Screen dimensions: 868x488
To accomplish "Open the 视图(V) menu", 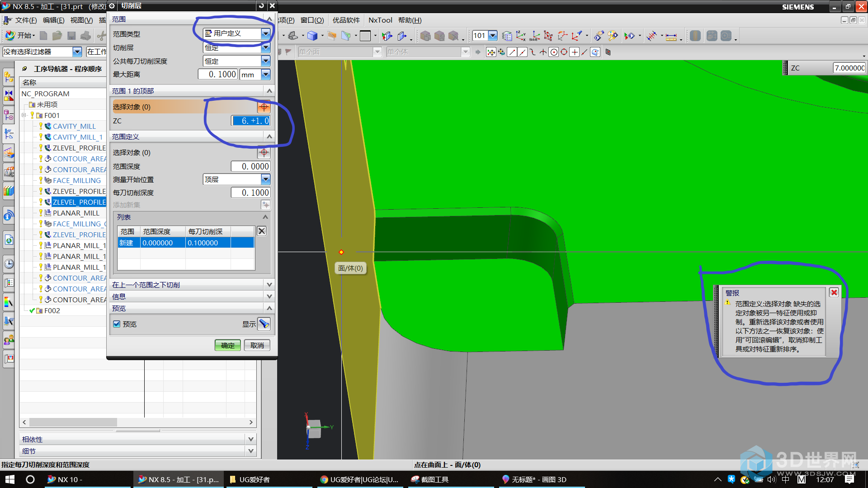I will (81, 20).
